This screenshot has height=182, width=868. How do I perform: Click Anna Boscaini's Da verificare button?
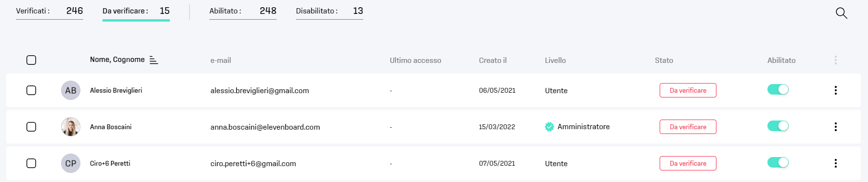coord(688,127)
